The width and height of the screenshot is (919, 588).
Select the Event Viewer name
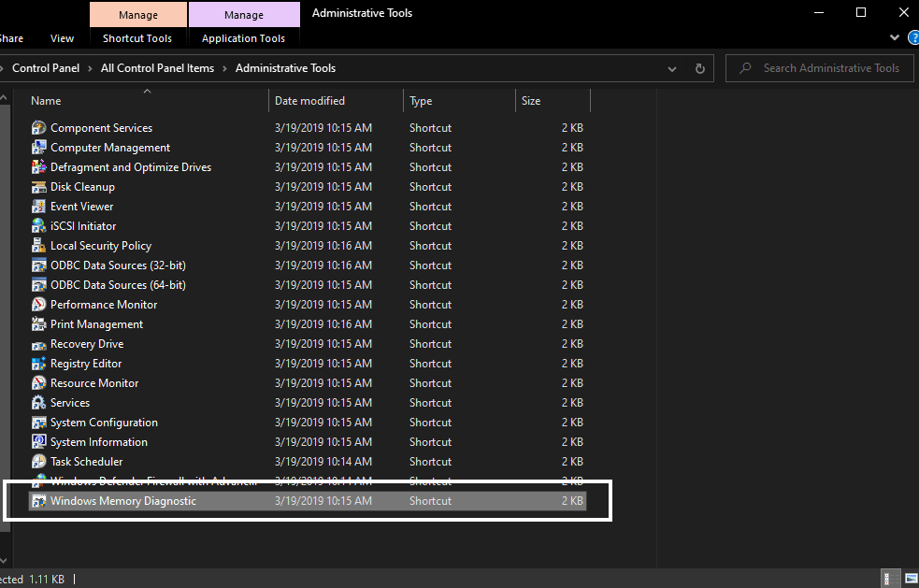(82, 207)
